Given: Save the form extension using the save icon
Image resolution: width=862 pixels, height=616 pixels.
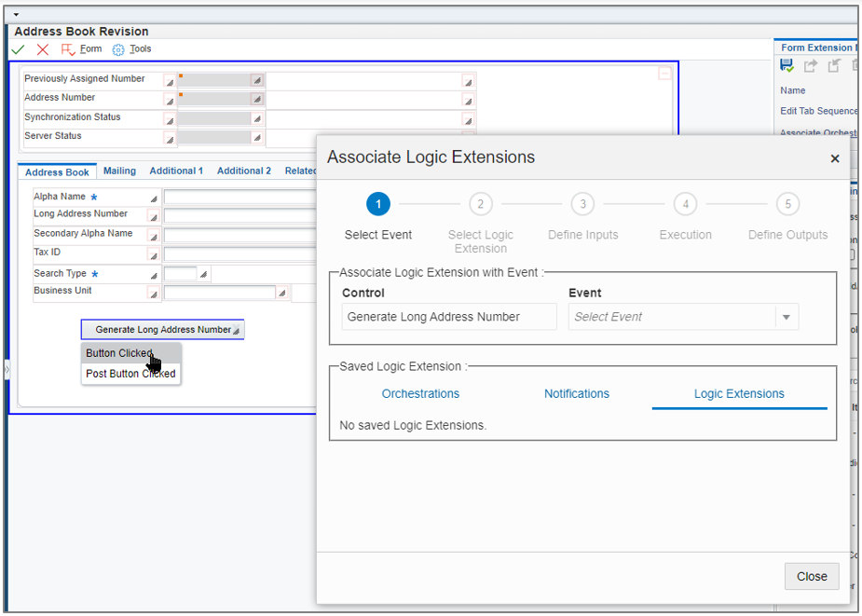Looking at the screenshot, I should 786,64.
